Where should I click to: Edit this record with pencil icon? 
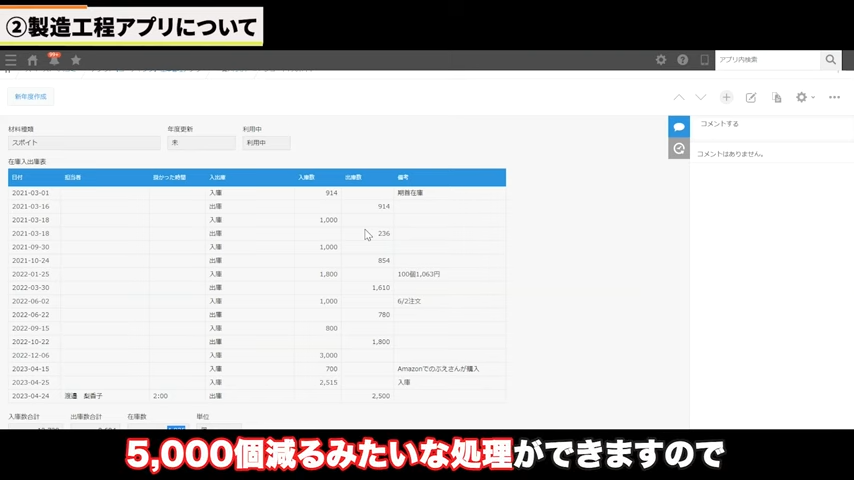pos(751,98)
